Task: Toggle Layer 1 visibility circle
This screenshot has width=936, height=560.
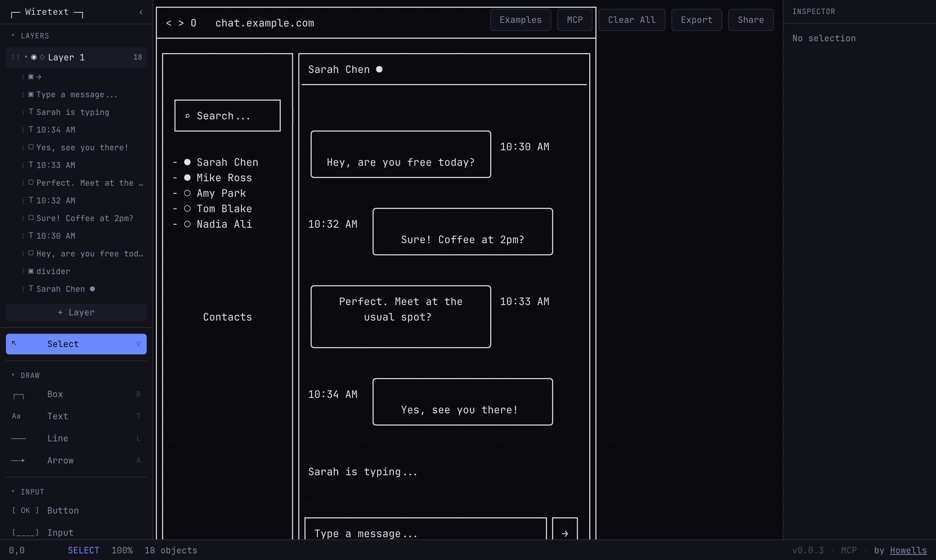Action: point(34,57)
